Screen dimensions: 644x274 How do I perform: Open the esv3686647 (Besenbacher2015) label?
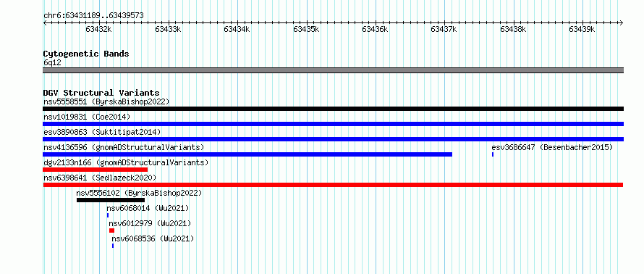click(552, 147)
